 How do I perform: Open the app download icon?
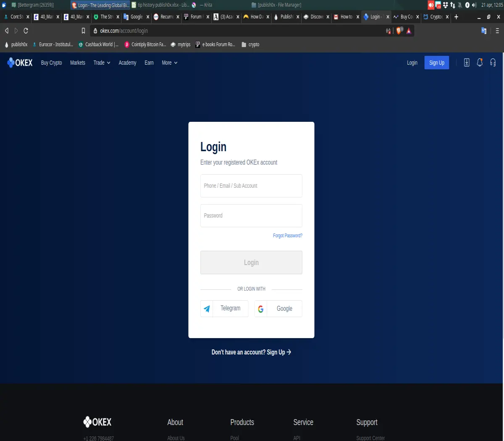click(467, 63)
